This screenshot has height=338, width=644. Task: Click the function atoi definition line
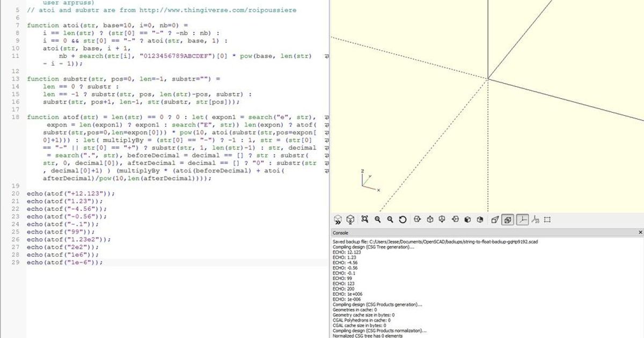[107, 25]
